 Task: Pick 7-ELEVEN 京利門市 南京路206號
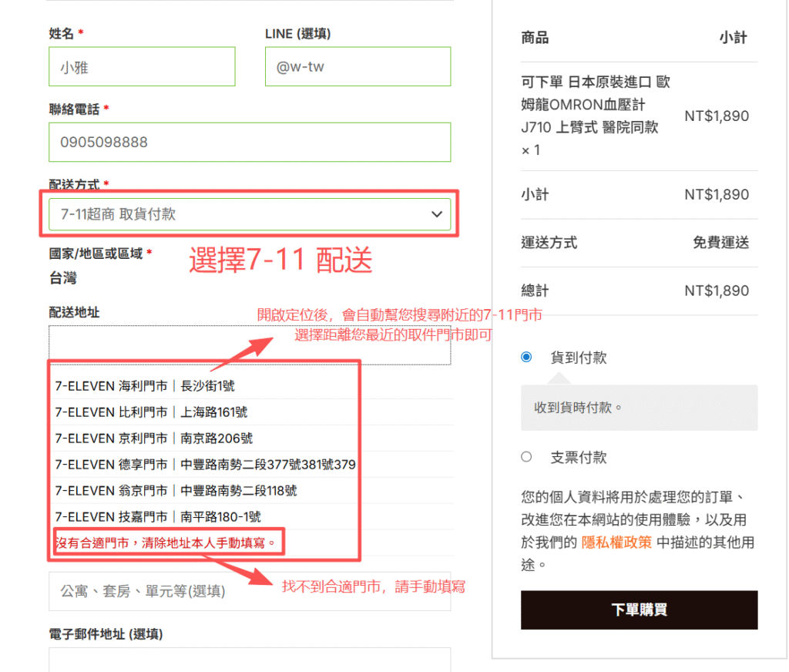[153, 438]
